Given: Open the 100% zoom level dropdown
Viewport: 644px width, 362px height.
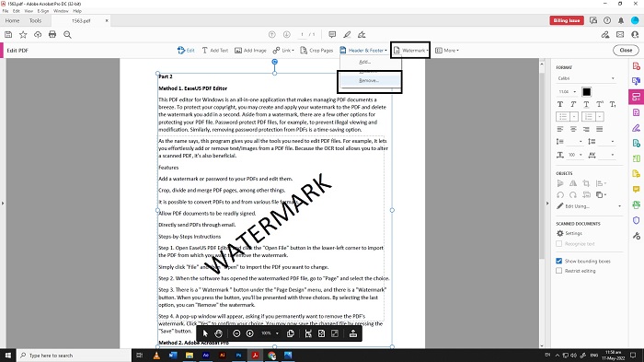Looking at the screenshot, I should click(270, 333).
